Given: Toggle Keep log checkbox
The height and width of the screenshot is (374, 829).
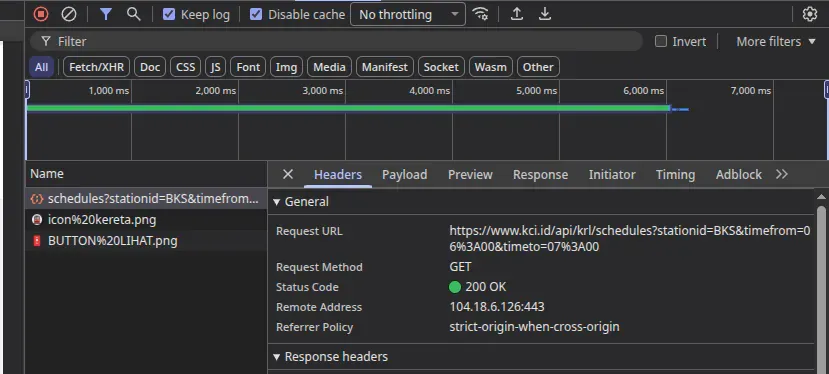Looking at the screenshot, I should 169,14.
